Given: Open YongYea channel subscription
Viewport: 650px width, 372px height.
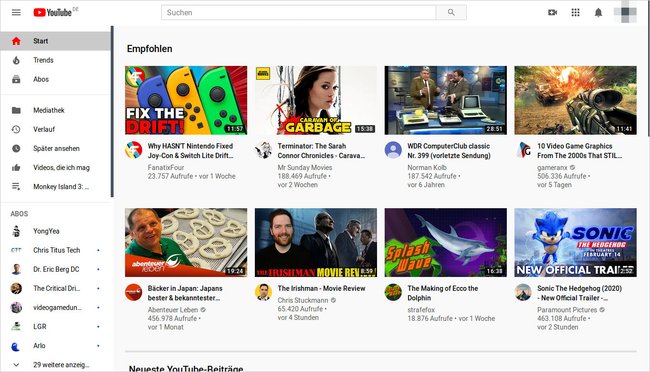Looking at the screenshot, I should [56, 231].
